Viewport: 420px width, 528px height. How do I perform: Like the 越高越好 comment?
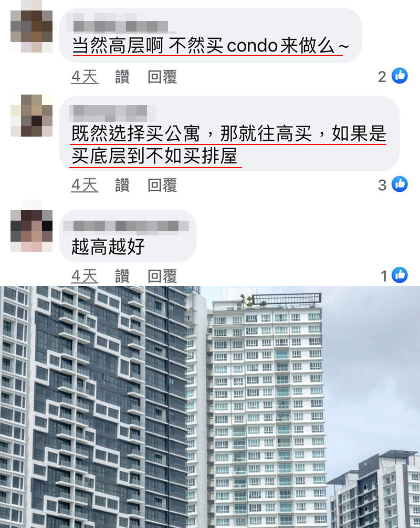tap(122, 276)
